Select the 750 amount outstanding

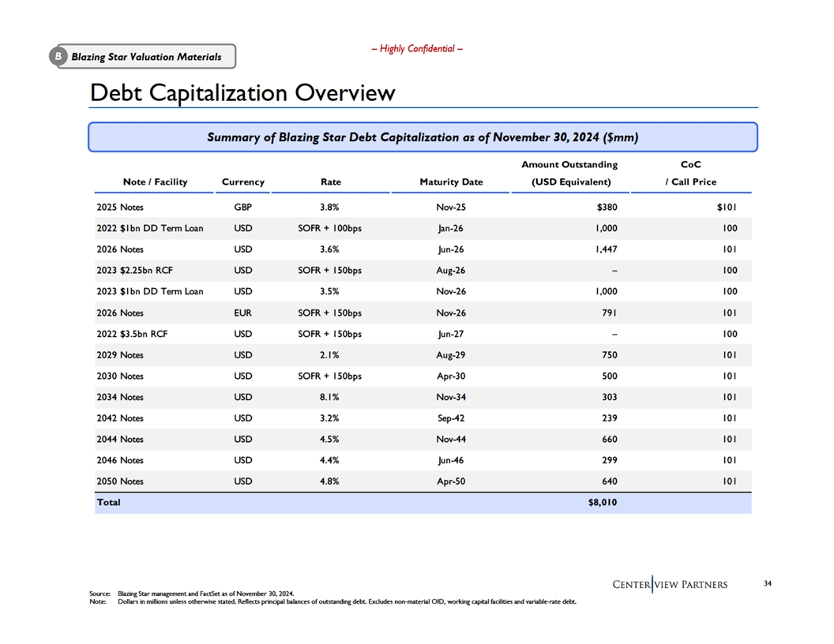pos(610,355)
